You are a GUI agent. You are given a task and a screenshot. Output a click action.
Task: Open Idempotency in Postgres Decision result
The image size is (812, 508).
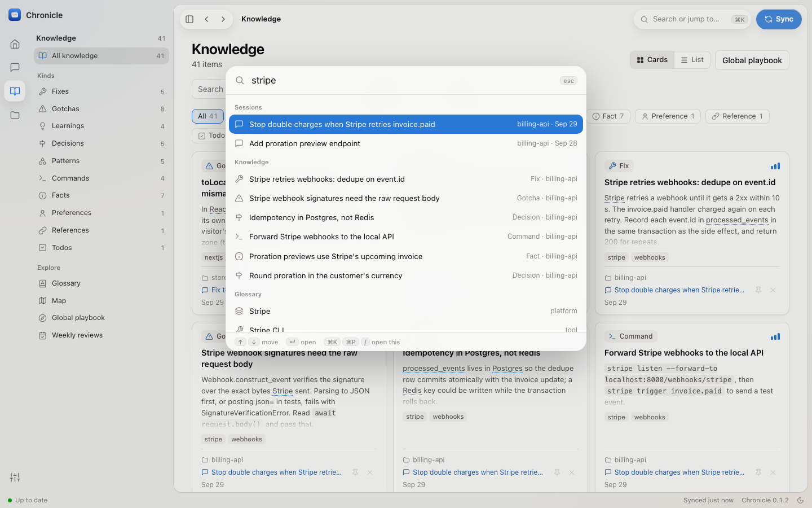(406, 217)
